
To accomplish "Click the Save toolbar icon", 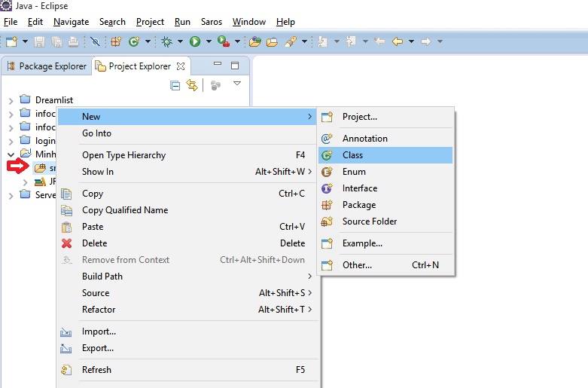I will point(39,41).
